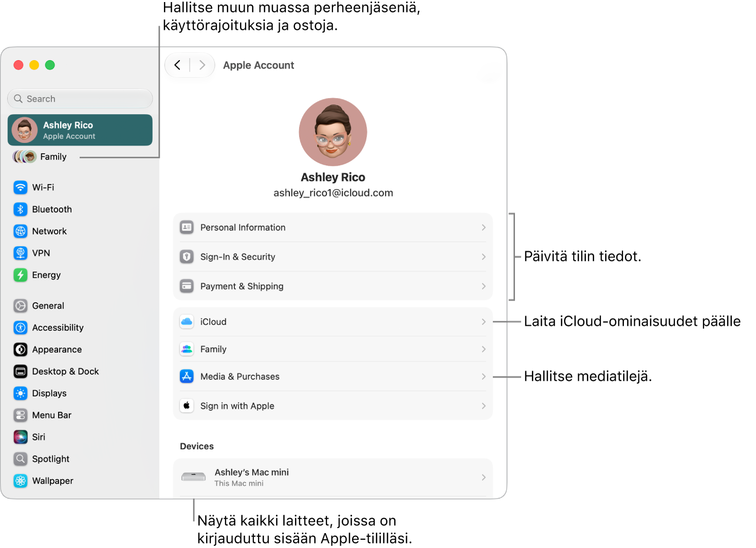Image resolution: width=756 pixels, height=548 pixels.
Task: Click the ashley_rico1@icloud.com email text
Action: [333, 193]
